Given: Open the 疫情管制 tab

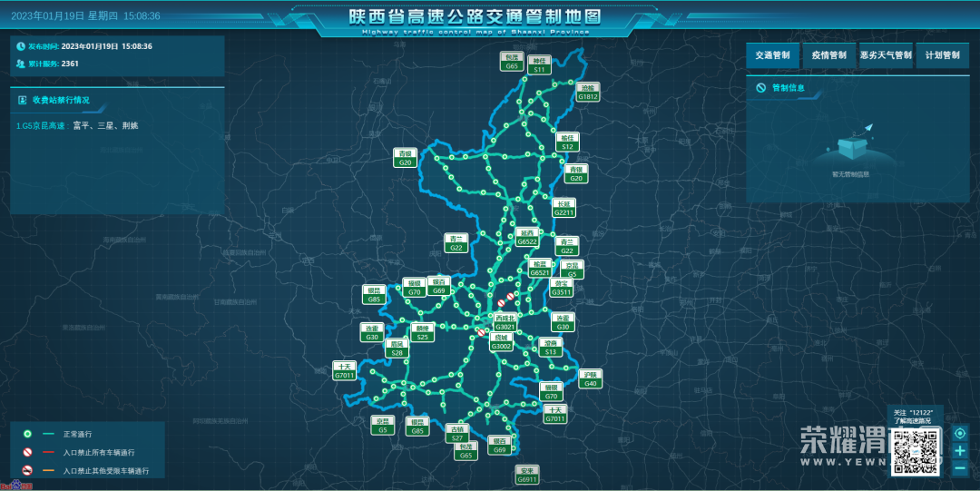Looking at the screenshot, I should pyautogui.click(x=828, y=55).
